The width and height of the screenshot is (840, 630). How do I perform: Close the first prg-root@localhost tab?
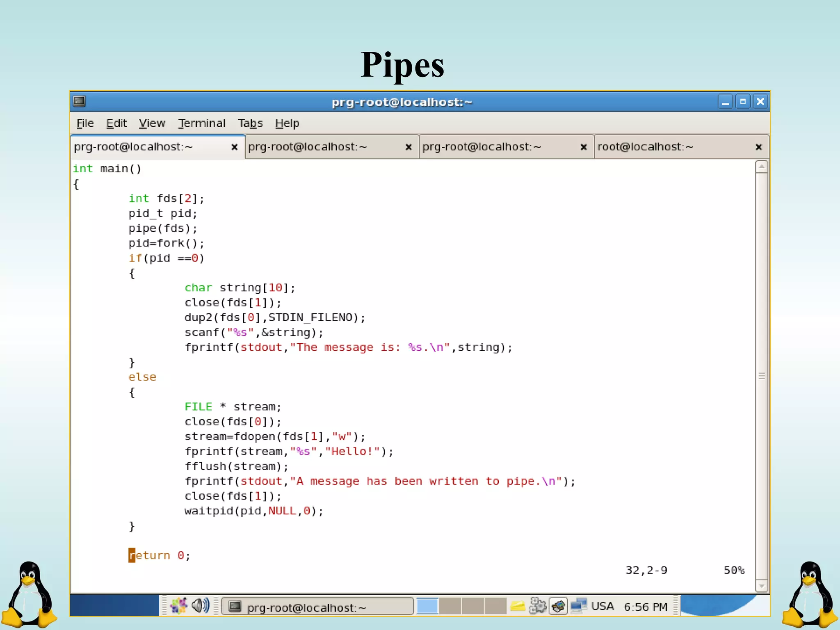click(x=235, y=147)
